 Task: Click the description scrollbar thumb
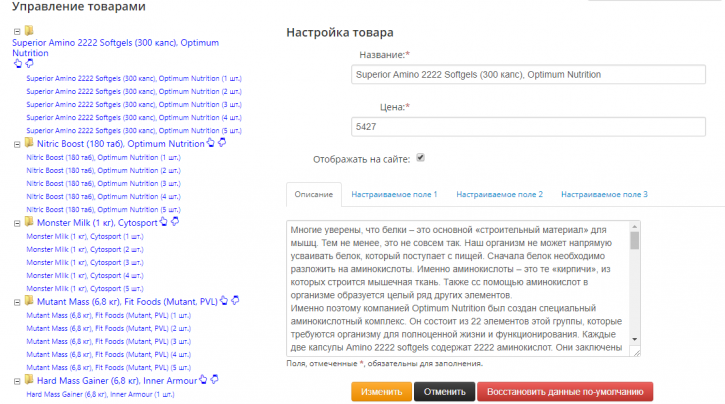[635, 240]
